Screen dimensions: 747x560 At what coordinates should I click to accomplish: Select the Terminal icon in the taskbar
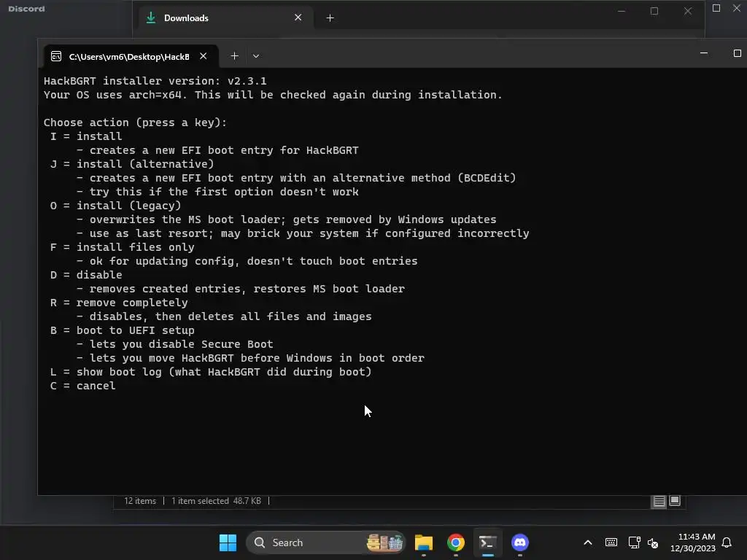[488, 542]
